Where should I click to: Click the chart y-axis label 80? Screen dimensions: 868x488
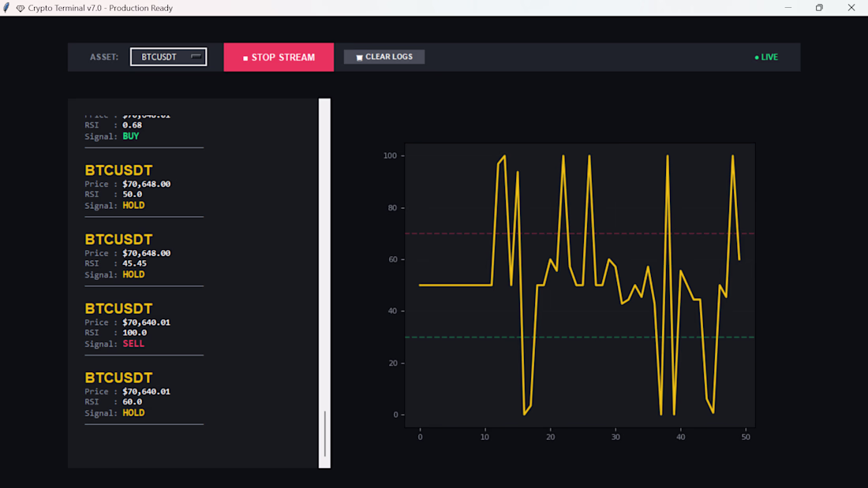[392, 208]
